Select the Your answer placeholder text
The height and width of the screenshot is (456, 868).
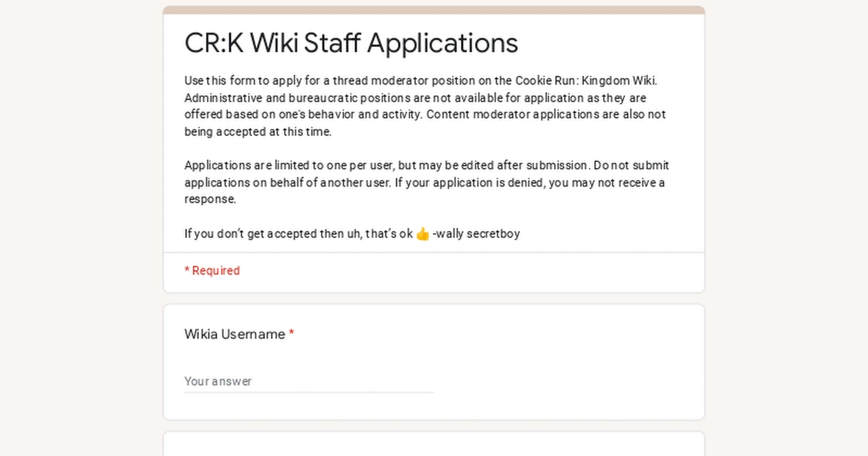[x=218, y=381]
